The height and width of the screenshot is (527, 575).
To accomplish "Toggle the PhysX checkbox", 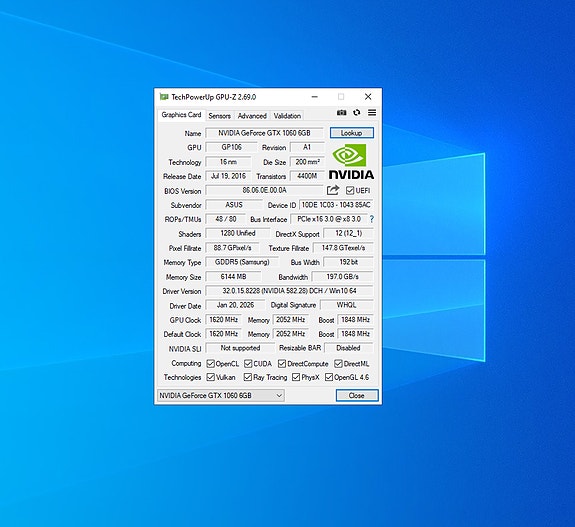I will (296, 377).
